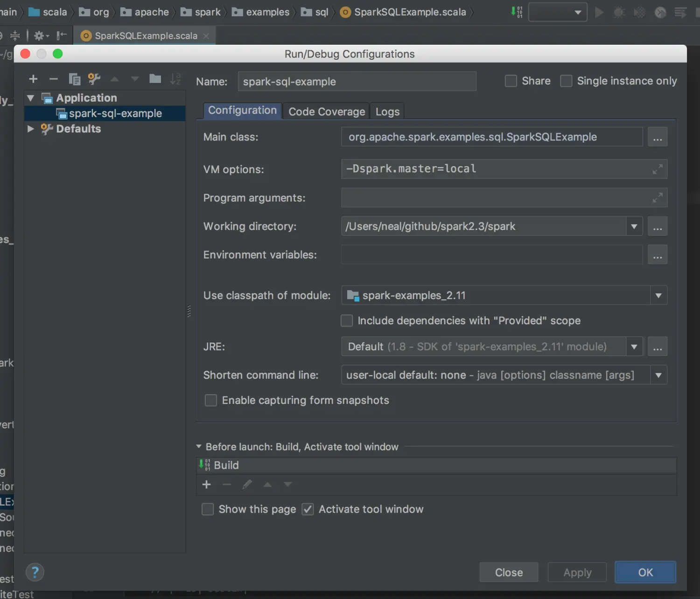
Task: Collapse the Before launch section
Action: pyautogui.click(x=199, y=446)
